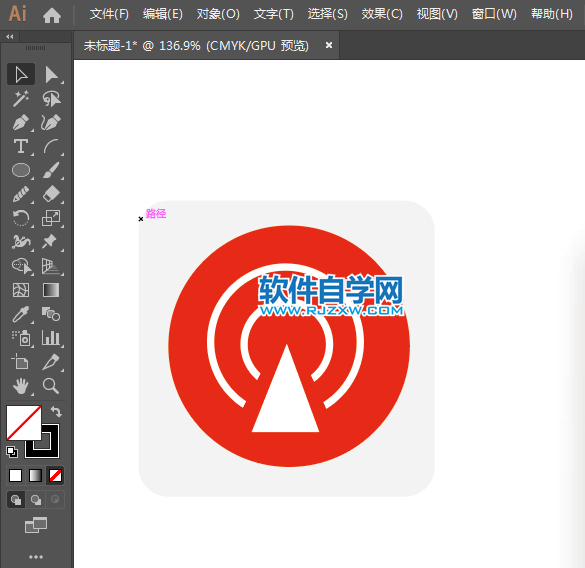Open the 效果(C) menu
Viewport: 585px width, 568px height.
coord(382,14)
